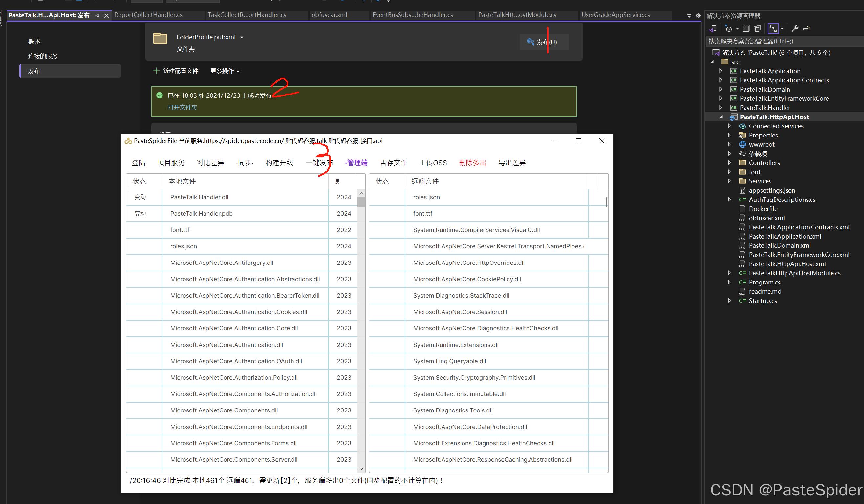Click the 依赖项 dependencies icon
Viewport: 864px width, 504px height.
(x=742, y=154)
